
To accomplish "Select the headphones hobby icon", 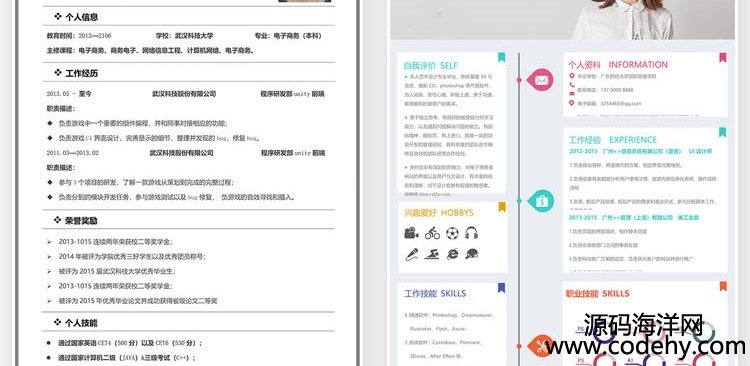I will point(472,233).
